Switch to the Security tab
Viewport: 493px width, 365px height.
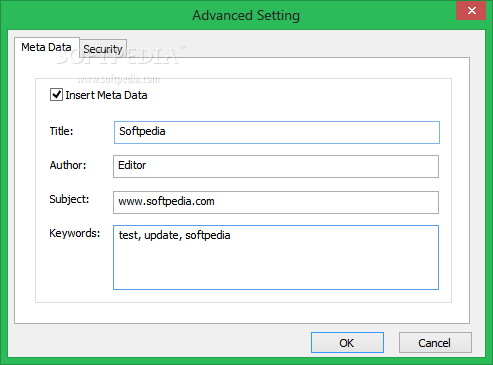[x=103, y=49]
